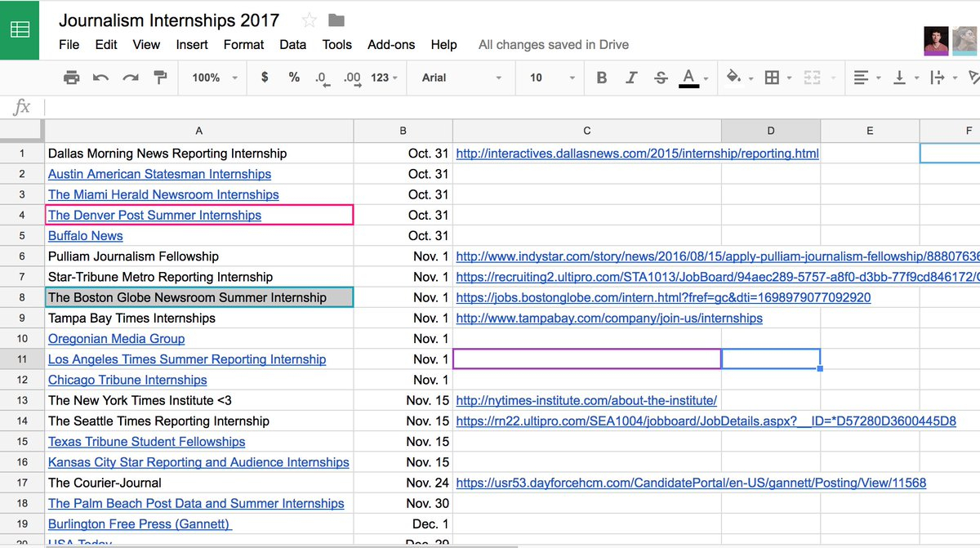Open the Insert menu
Image resolution: width=980 pixels, height=548 pixels.
pos(192,45)
